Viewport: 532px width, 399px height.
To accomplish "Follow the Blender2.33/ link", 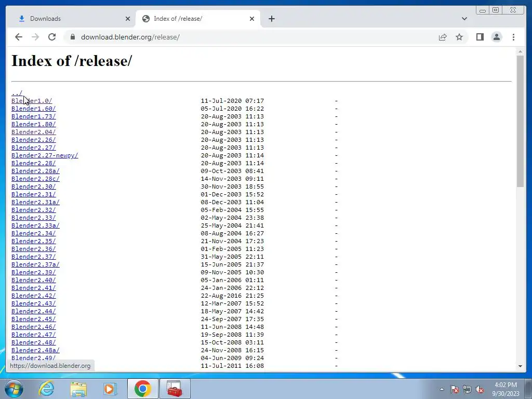I will [x=33, y=218].
